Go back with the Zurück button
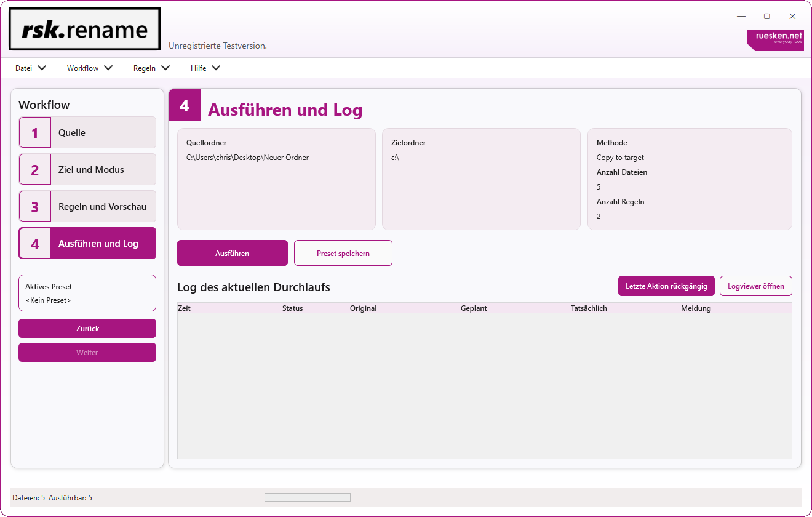The image size is (812, 517). click(x=87, y=329)
